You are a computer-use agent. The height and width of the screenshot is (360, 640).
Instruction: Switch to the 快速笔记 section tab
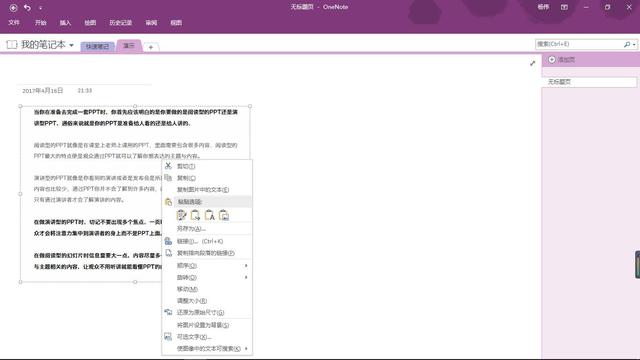coord(97,47)
